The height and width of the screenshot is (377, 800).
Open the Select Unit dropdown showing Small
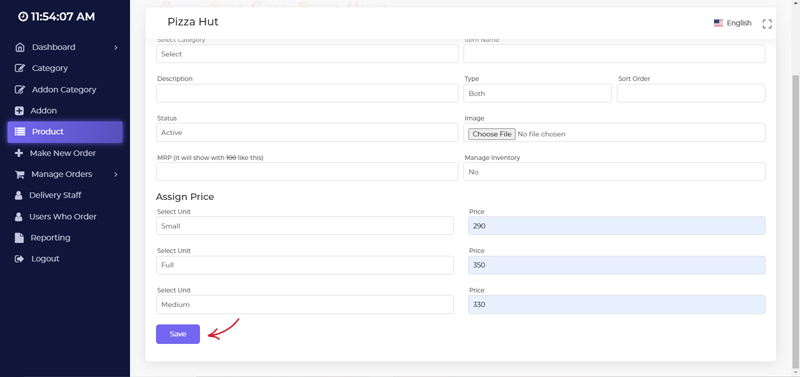305,225
